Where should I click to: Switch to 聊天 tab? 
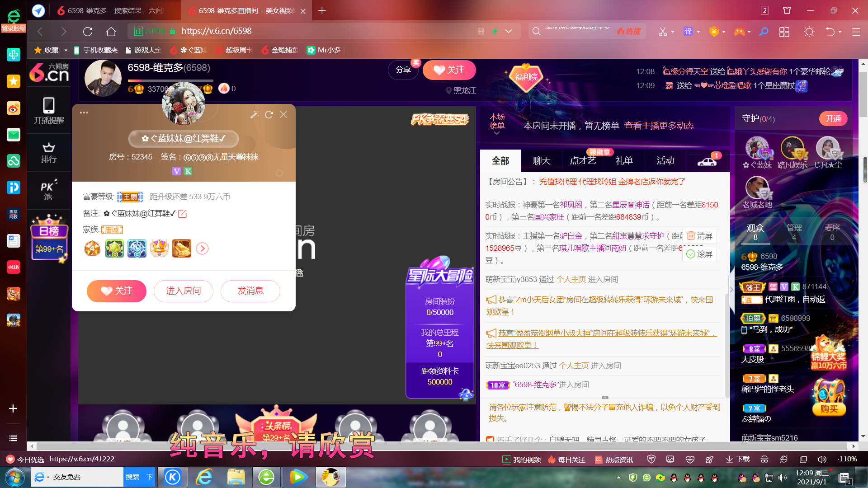(x=542, y=161)
